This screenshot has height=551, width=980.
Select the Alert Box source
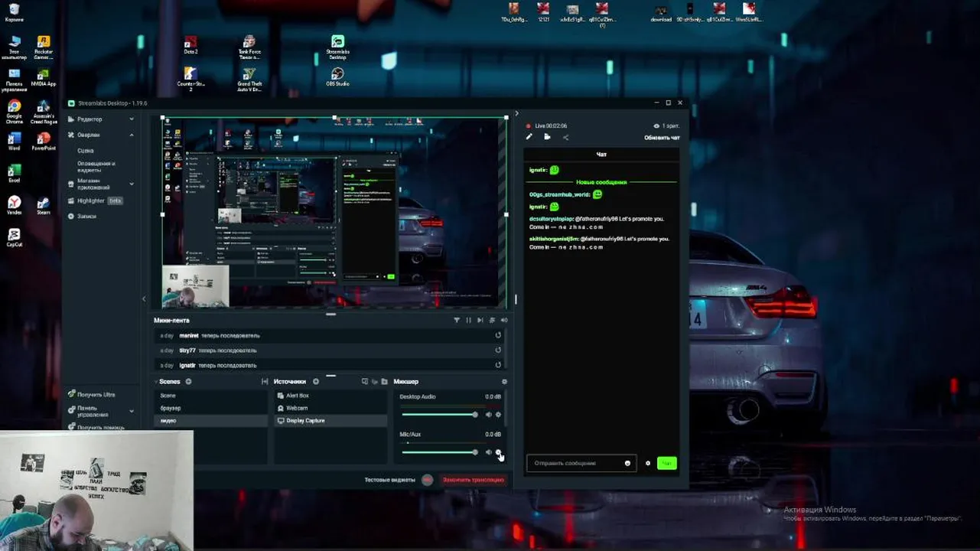click(330, 396)
